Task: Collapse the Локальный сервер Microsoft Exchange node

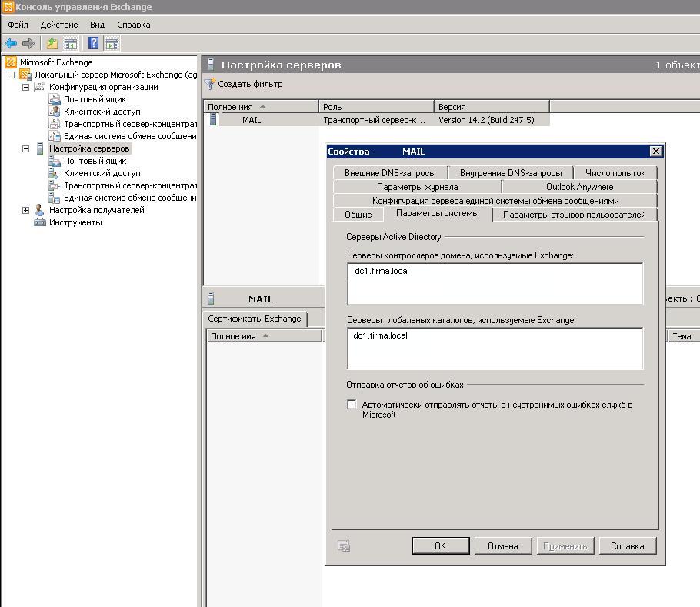Action: [x=12, y=75]
